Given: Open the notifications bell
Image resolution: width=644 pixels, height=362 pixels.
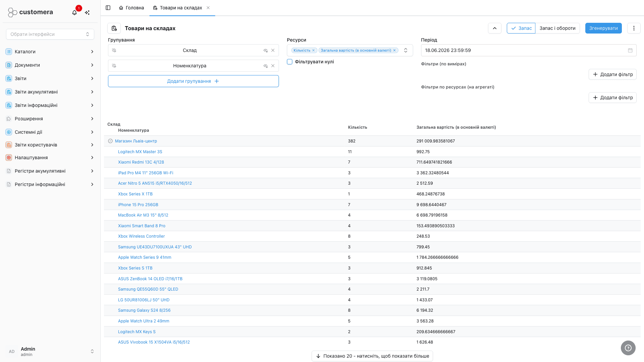Looking at the screenshot, I should 74,12.
